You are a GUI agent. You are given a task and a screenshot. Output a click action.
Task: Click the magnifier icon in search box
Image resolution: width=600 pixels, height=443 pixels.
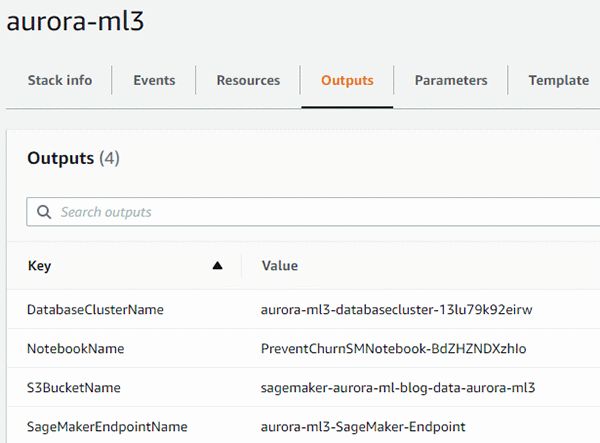tap(44, 212)
